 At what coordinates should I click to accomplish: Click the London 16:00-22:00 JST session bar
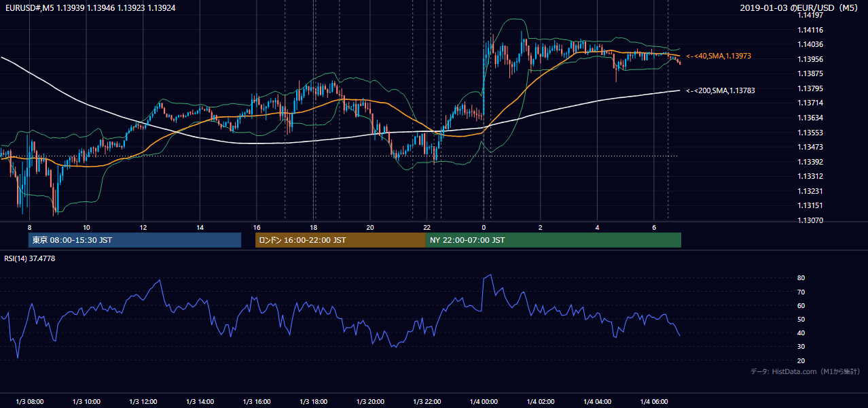340,240
